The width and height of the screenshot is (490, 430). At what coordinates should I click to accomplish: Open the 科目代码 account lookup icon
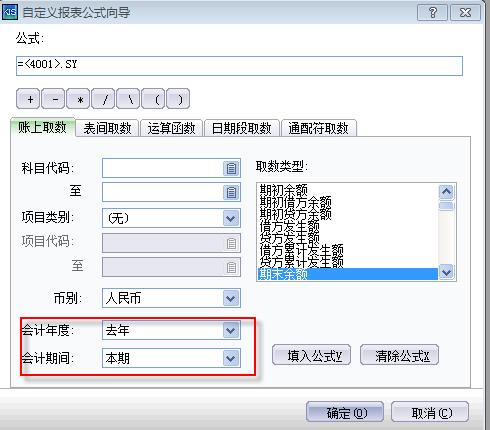231,168
